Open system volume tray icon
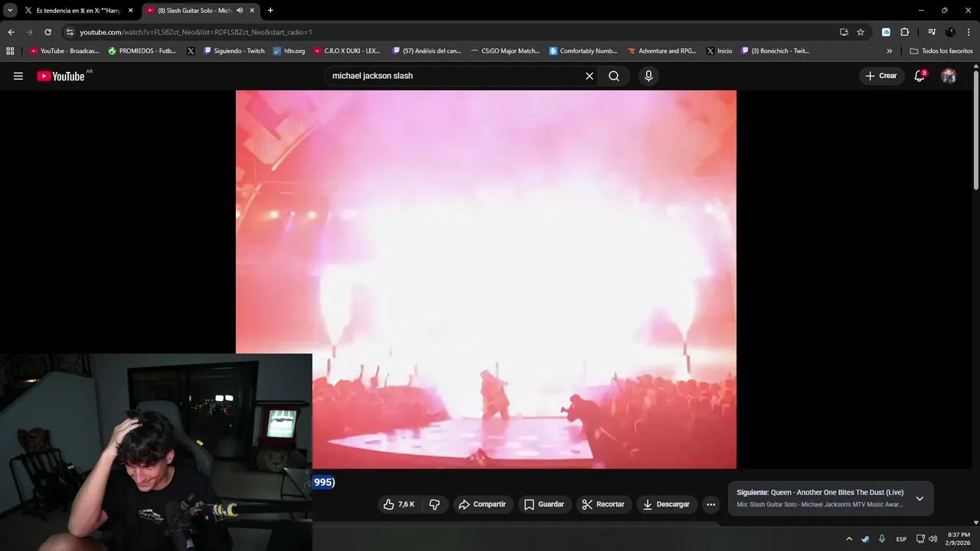The height and width of the screenshot is (551, 980). pos(933,539)
